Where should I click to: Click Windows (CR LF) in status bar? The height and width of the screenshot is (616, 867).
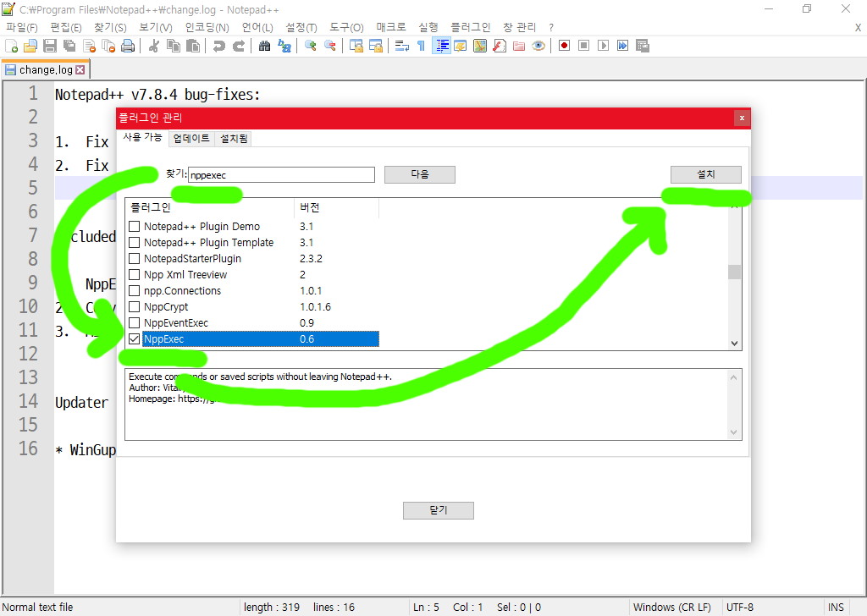pos(671,608)
